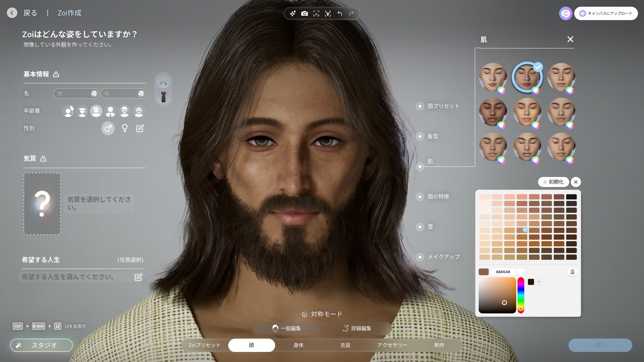The image size is (644, 362).
Task: Delete saved color with the trash icon
Action: click(x=573, y=272)
